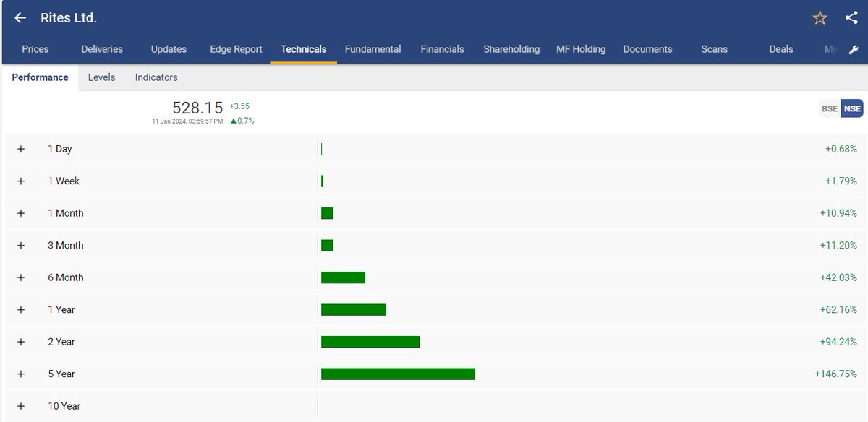This screenshot has height=422, width=868.
Task: Open the Edge Report tab
Action: (237, 49)
